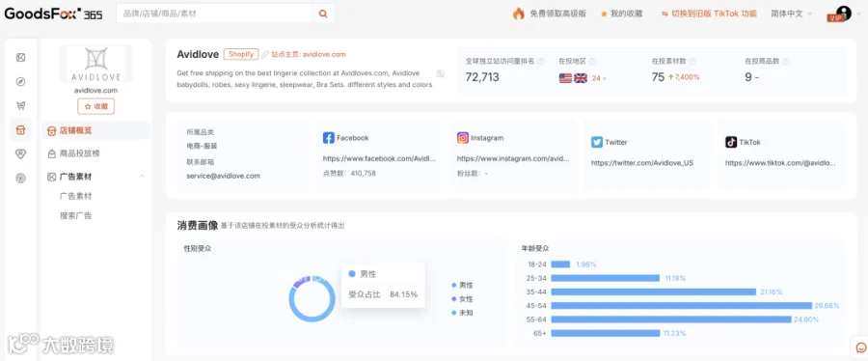Open 站点主页 avidlove.com link
Screen dimensions: 868x361
click(309, 54)
